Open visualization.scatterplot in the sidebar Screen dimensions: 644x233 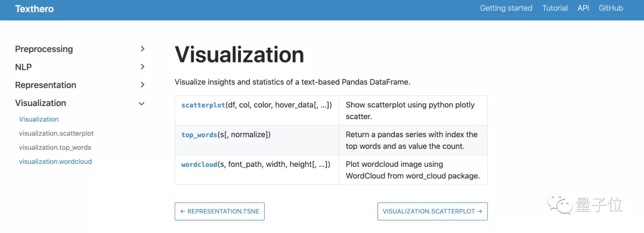pyautogui.click(x=56, y=133)
